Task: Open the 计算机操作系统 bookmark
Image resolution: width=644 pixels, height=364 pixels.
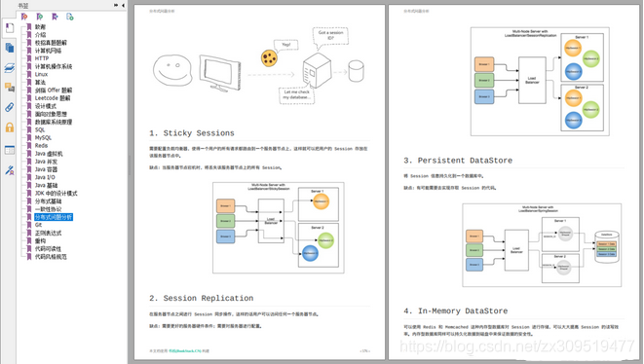Action: pos(54,66)
